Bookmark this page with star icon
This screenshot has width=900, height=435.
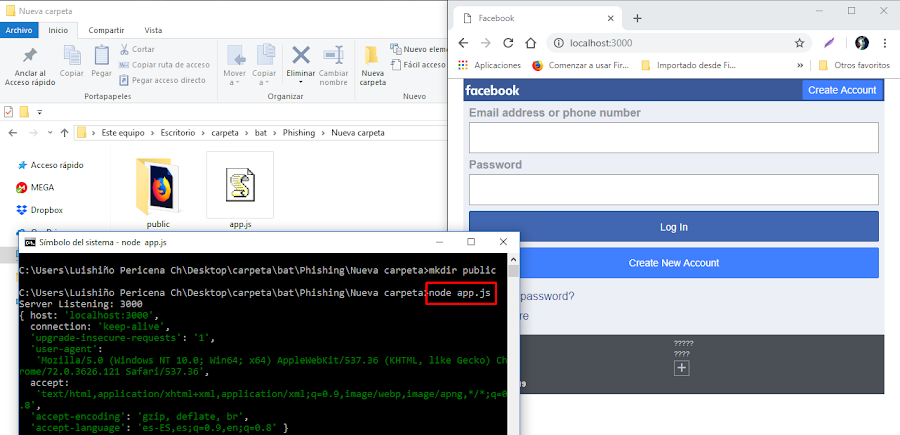pyautogui.click(x=799, y=43)
